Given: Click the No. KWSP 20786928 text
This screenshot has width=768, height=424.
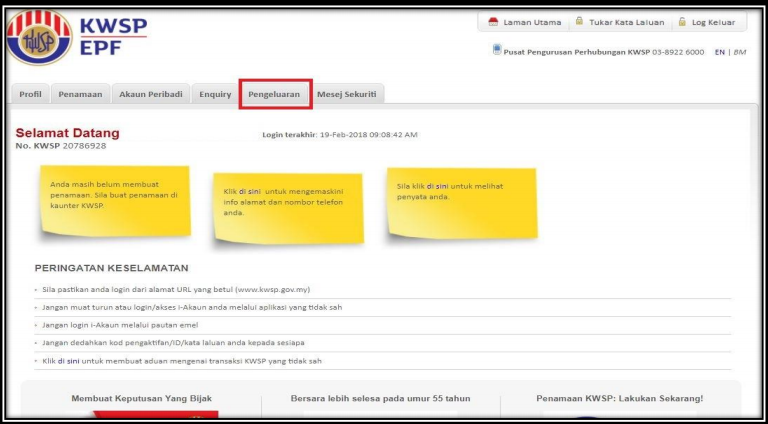Looking at the screenshot, I should click(x=61, y=146).
